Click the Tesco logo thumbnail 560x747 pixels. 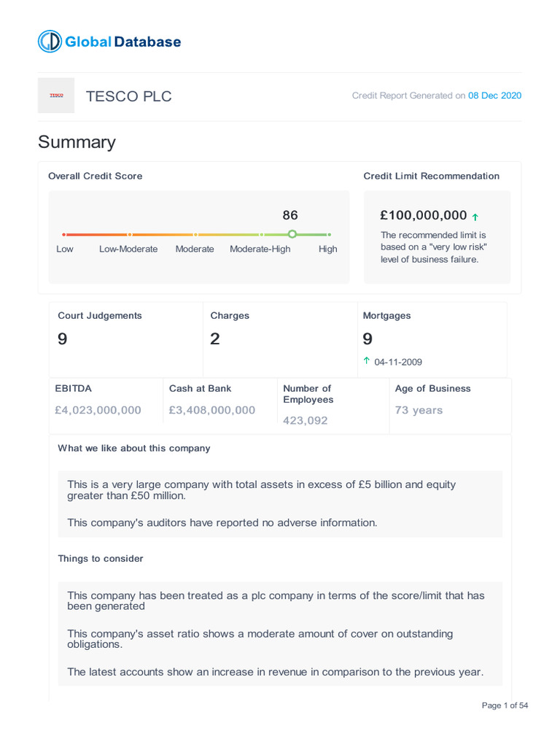(56, 96)
